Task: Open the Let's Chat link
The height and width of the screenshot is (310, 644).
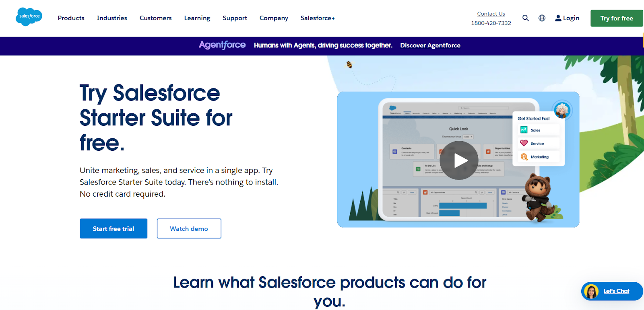Action: click(x=616, y=291)
